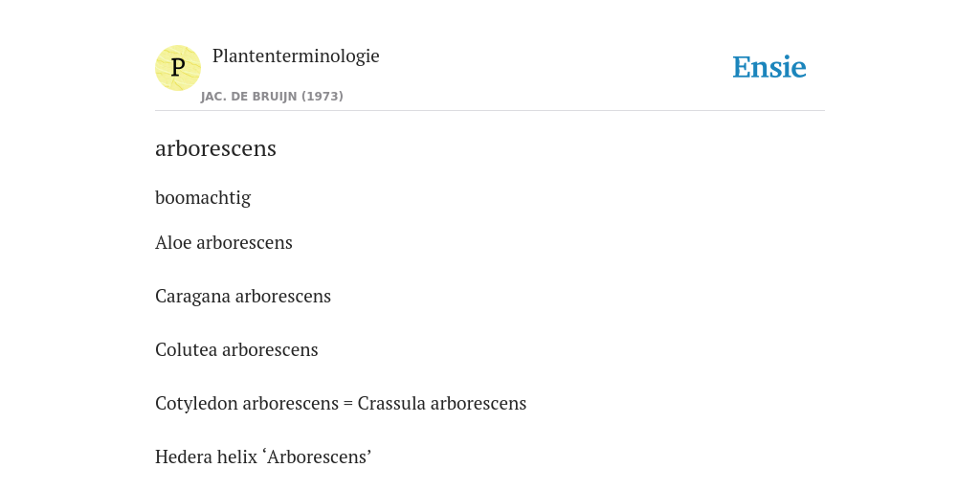980x490 pixels.
Task: Click the word Cotyledon
Action: pyautogui.click(x=196, y=404)
